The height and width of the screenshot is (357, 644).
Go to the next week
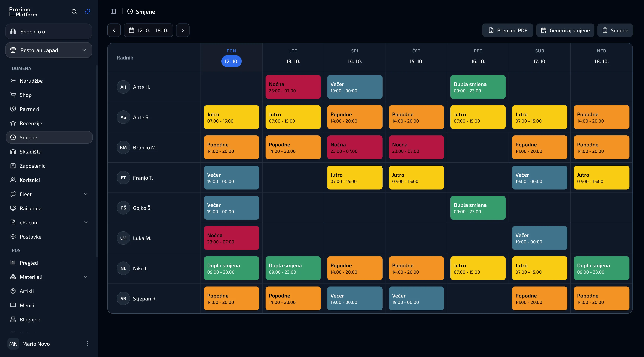coord(183,30)
